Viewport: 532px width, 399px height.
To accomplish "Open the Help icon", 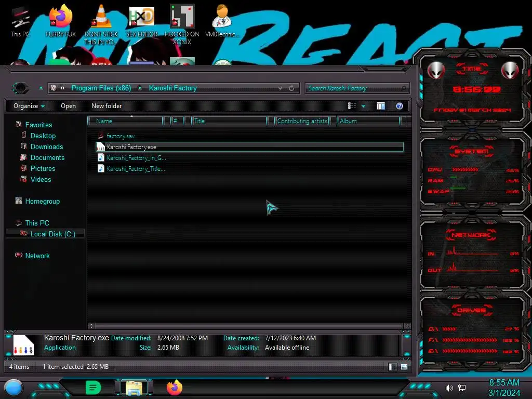I will [400, 106].
